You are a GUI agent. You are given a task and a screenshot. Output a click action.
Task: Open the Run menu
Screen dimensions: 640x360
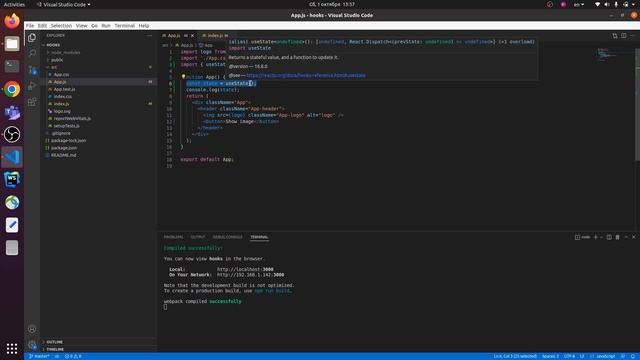[x=106, y=25]
